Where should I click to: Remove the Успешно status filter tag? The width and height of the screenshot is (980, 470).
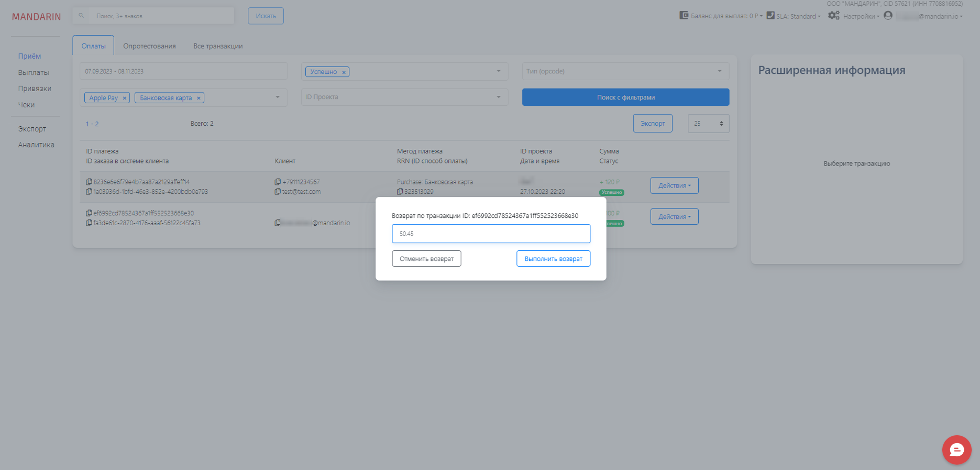point(344,72)
